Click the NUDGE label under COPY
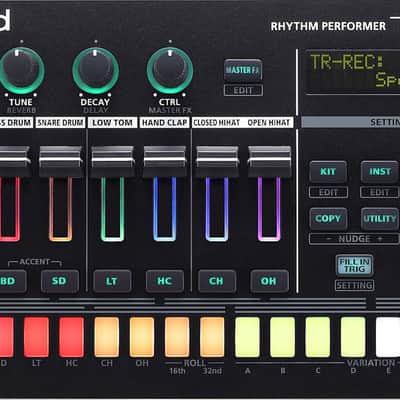Image resolution: width=400 pixels, height=400 pixels. point(354,239)
